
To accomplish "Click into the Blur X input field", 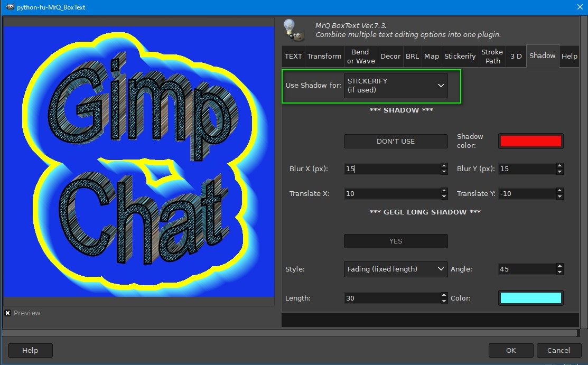I will pos(392,169).
